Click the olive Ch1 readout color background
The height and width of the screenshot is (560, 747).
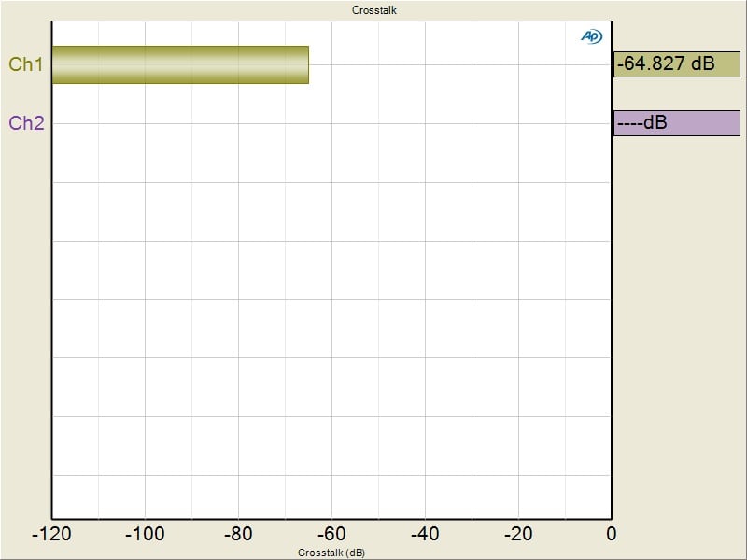click(726, 64)
